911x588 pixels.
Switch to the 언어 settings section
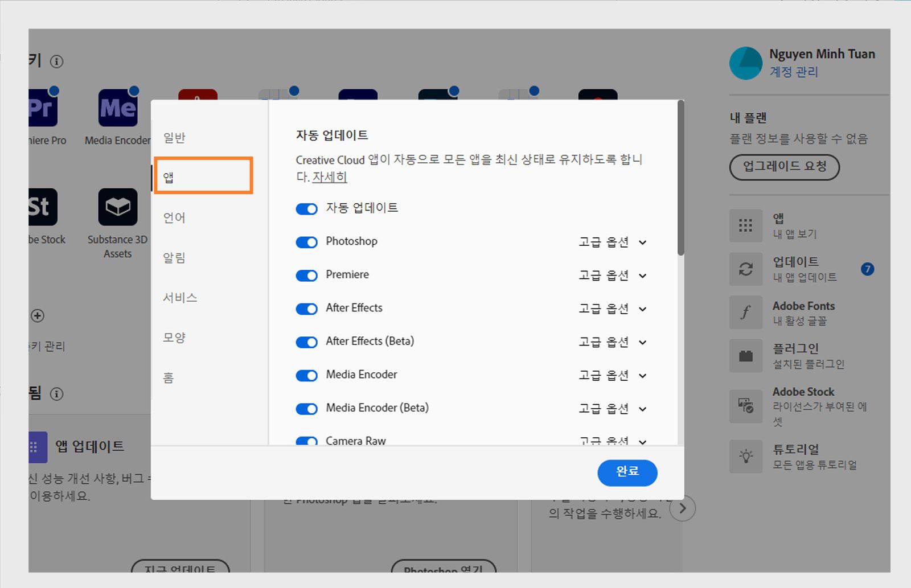point(173,217)
